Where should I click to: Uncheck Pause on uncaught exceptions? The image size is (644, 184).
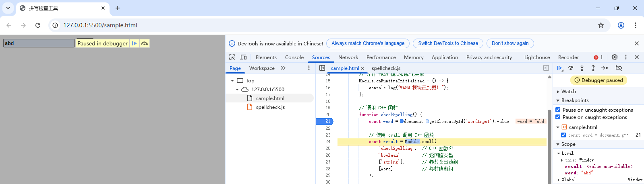[558, 110]
